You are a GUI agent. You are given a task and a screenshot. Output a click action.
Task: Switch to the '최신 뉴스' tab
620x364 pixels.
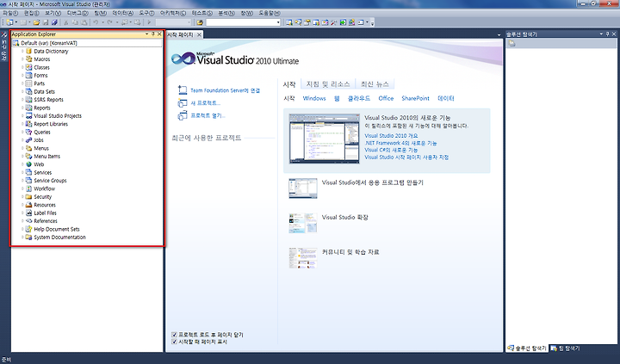(x=375, y=84)
